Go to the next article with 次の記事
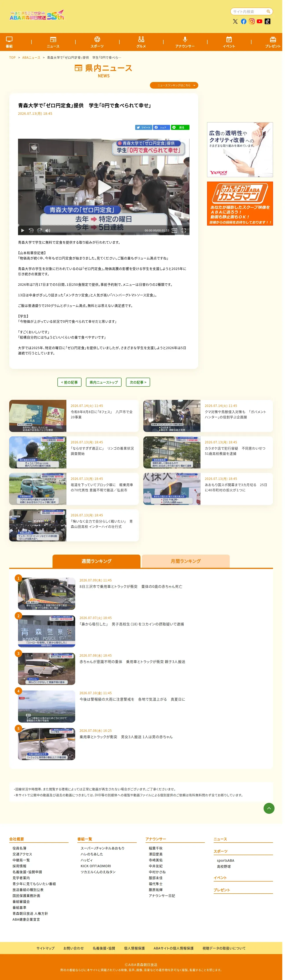295x980 pixels. point(138,382)
